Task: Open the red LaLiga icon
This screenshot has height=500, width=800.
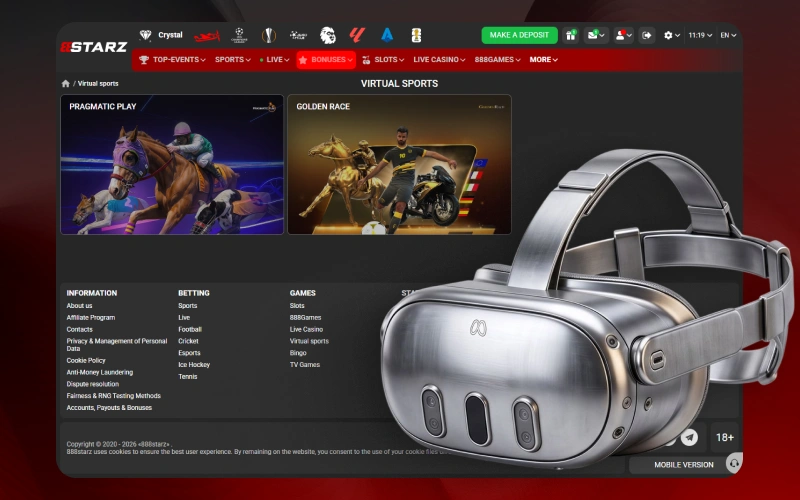Action: click(357, 35)
